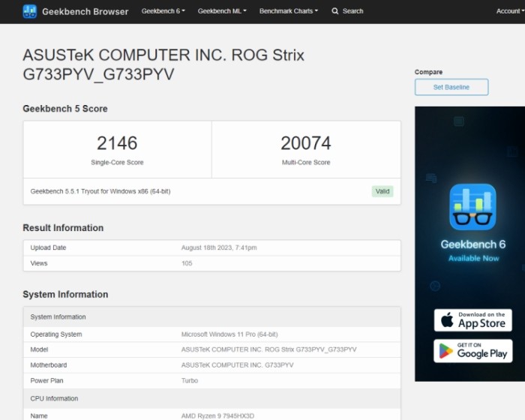Click the Power Plan value Turbo
The image size is (525, 420).
click(190, 380)
